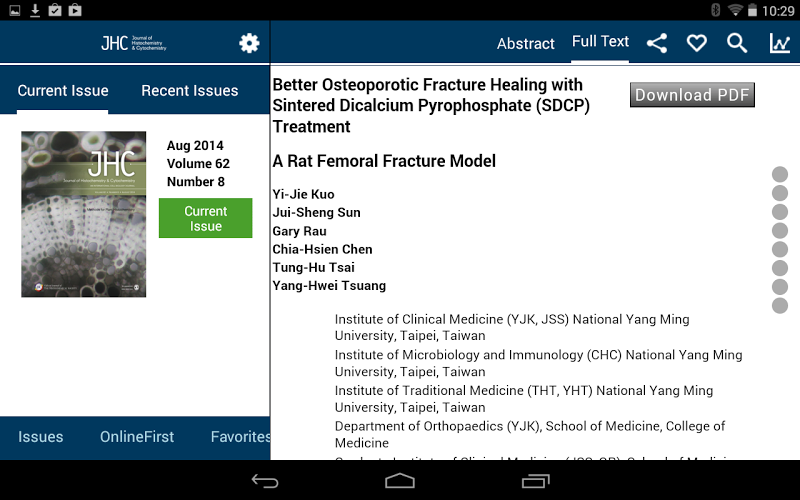The width and height of the screenshot is (800, 500).
Task: Switch to the Abstract tab
Action: pyautogui.click(x=525, y=43)
